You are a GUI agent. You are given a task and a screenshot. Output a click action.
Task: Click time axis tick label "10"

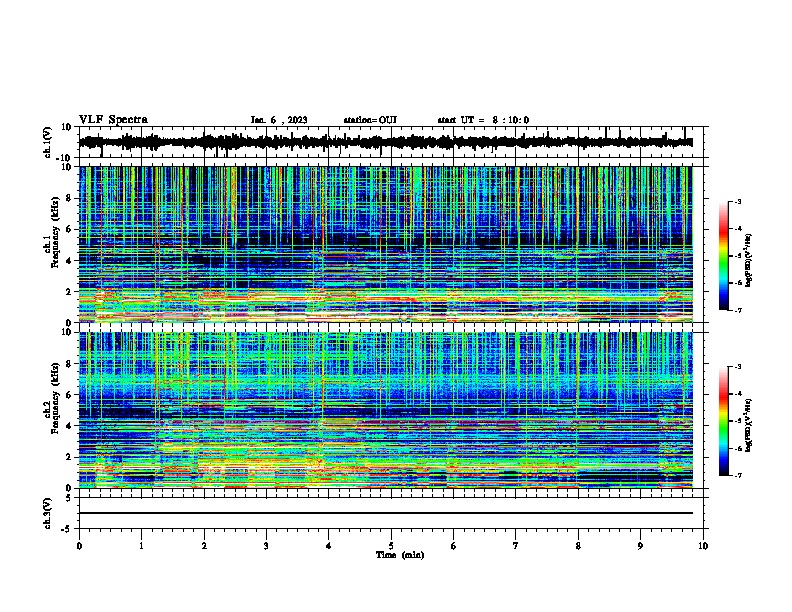tap(703, 546)
